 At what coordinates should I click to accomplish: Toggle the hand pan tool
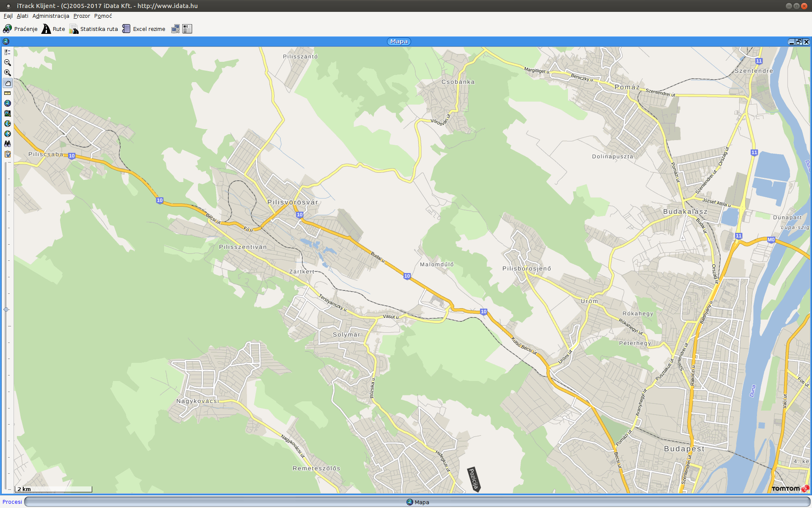[x=7, y=83]
